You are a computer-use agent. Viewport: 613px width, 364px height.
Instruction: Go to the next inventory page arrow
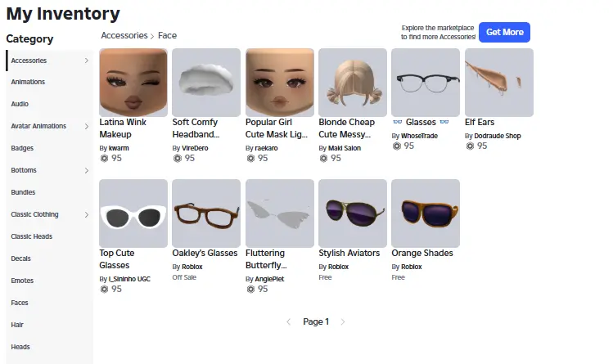pyautogui.click(x=343, y=321)
